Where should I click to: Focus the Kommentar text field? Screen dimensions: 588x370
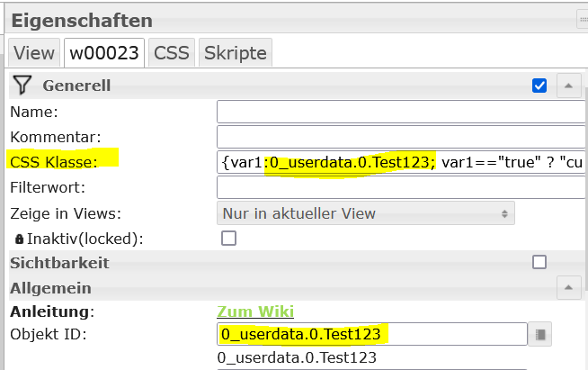pos(401,137)
